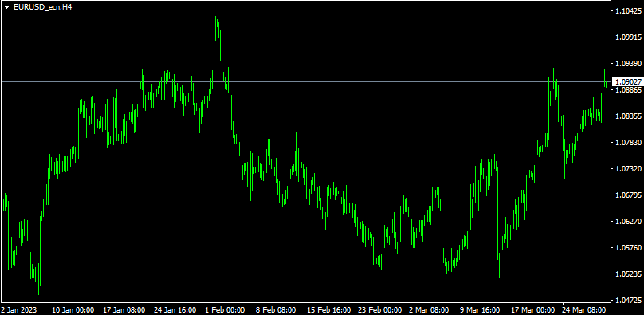
Task: Click the 1.06795 price level label
Action: tap(627, 195)
